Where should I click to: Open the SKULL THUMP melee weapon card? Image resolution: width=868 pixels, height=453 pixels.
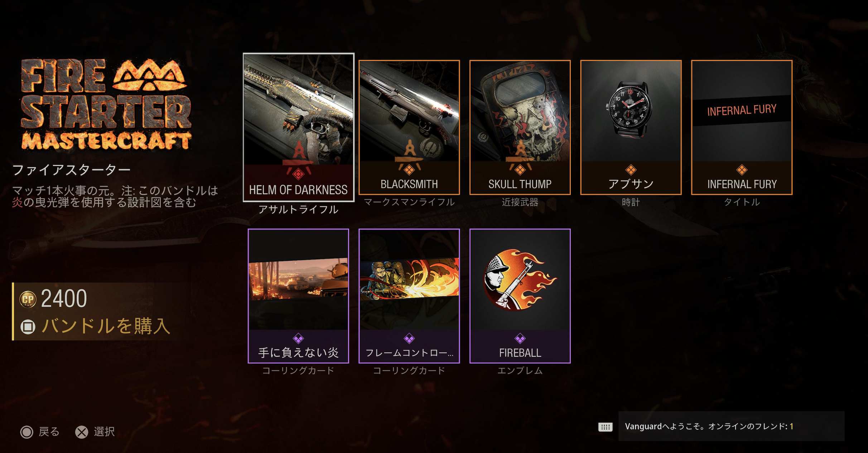pyautogui.click(x=520, y=127)
